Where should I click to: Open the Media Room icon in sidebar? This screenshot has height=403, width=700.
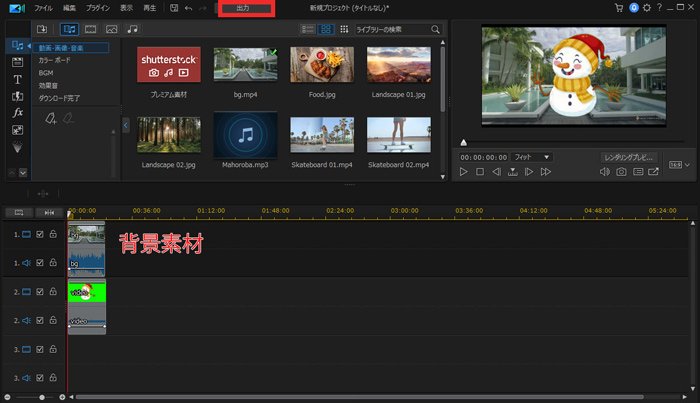coord(17,46)
